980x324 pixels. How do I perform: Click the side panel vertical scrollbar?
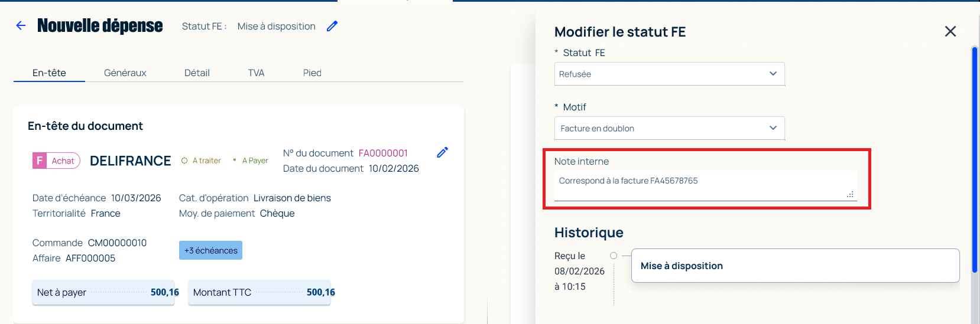pyautogui.click(x=975, y=159)
